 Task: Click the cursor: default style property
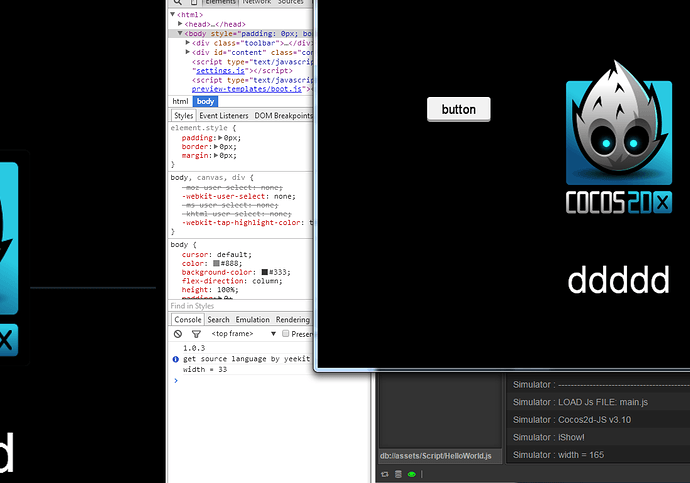click(x=217, y=254)
